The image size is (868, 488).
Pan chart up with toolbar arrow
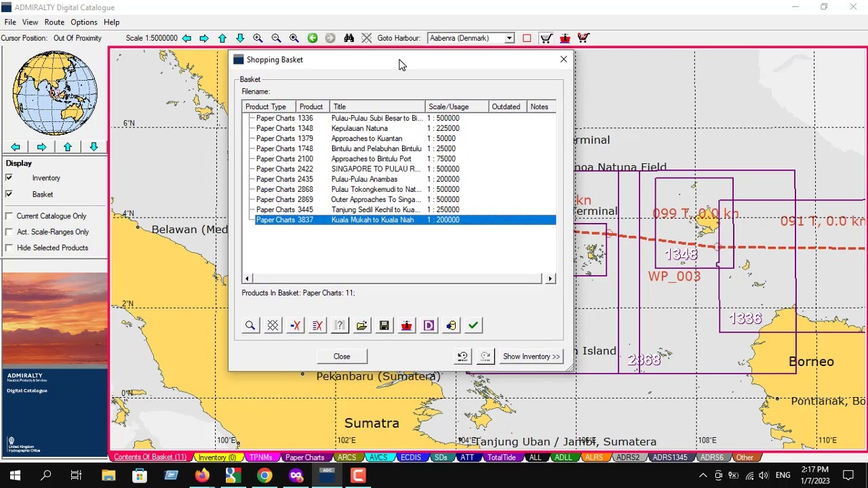(x=222, y=39)
